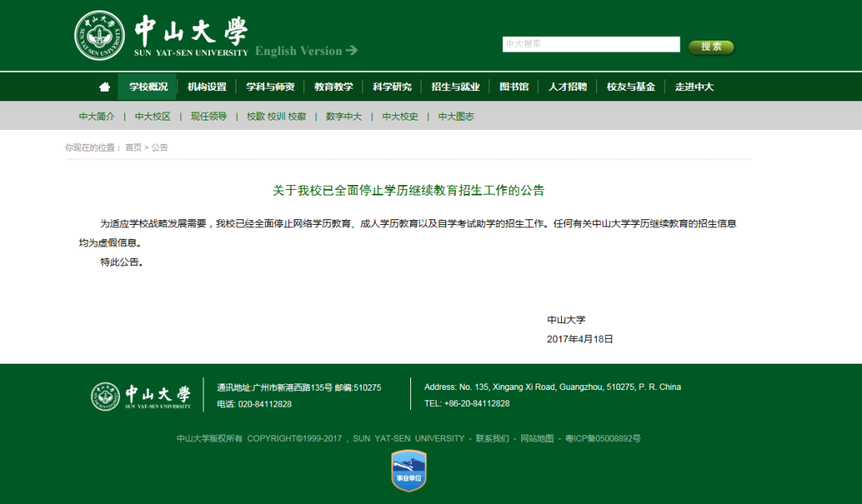Image resolution: width=862 pixels, height=504 pixels.
Task: Click the date 2017年4月18日
Action: (580, 339)
